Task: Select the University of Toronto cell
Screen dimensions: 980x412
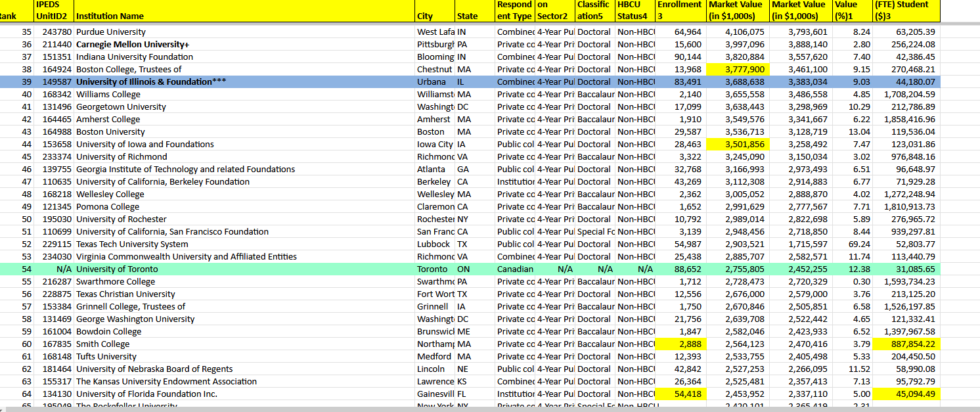Action: [244, 269]
